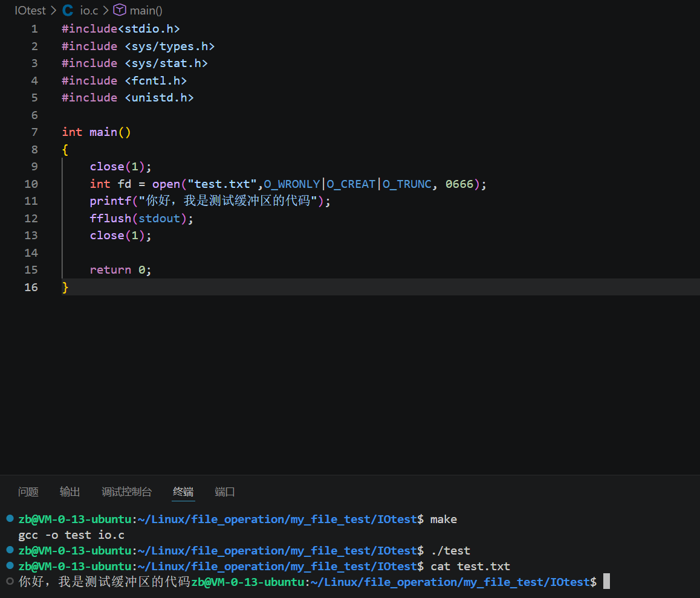
Task: Click 'close(1);' on line 13
Action: coord(120,236)
